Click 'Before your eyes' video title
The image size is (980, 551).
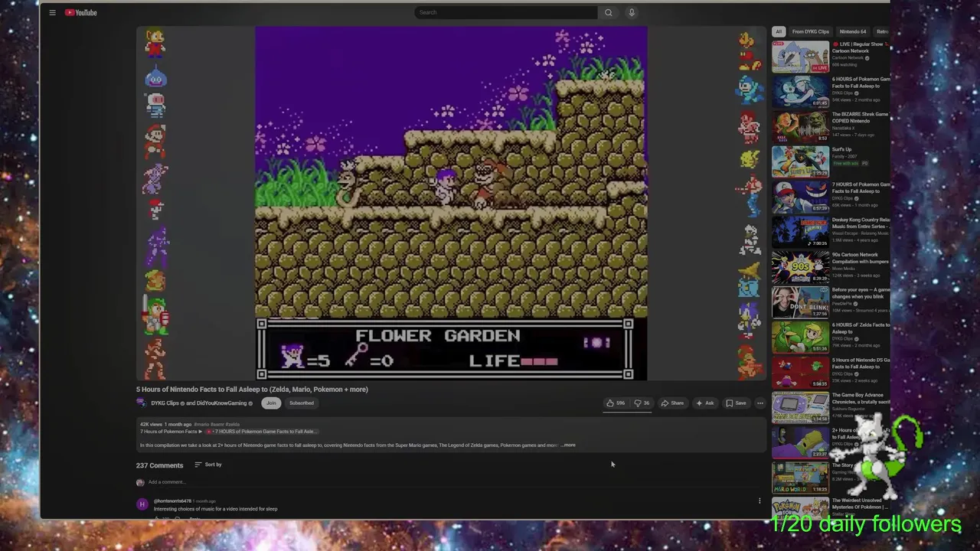coord(861,293)
